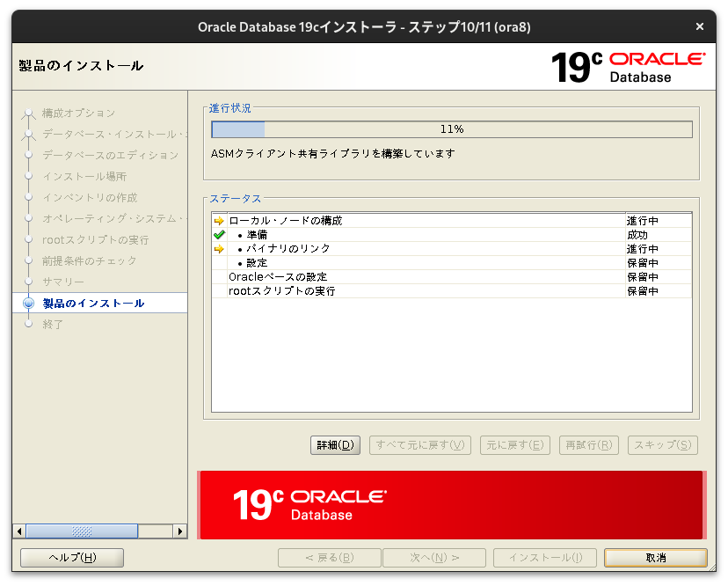Cancel installation with the 取消 button
This screenshot has height=586, width=728.
[x=656, y=558]
